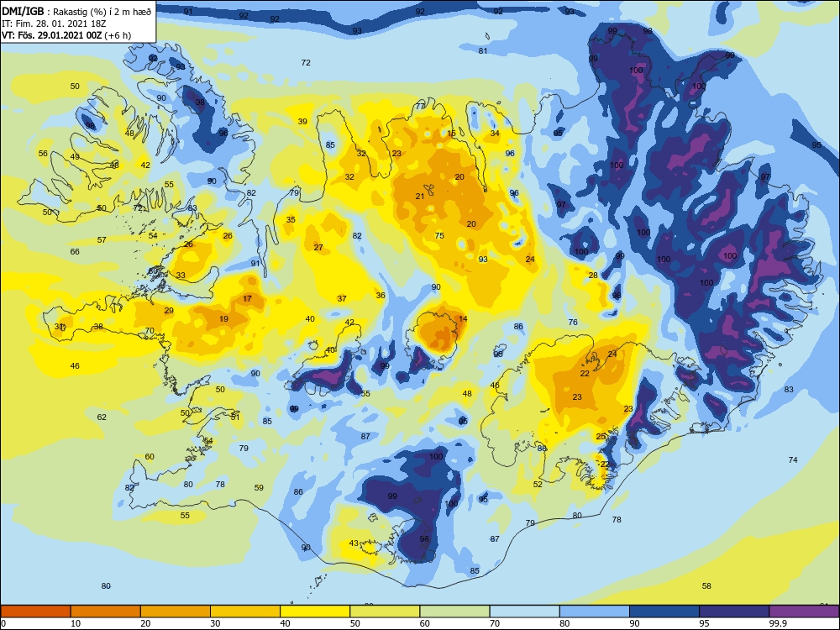This screenshot has height=630, width=840.
Task: Select the 30–40 golden legend swatch
Action: (x=245, y=612)
